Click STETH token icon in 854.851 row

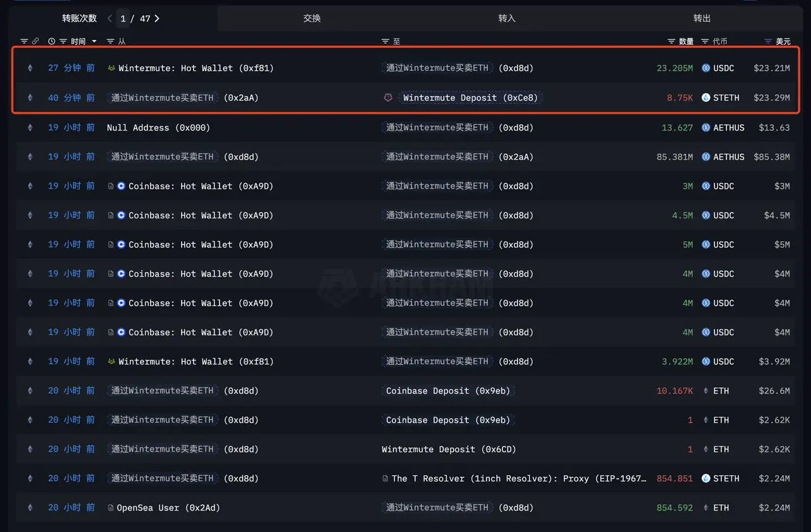[706, 479]
